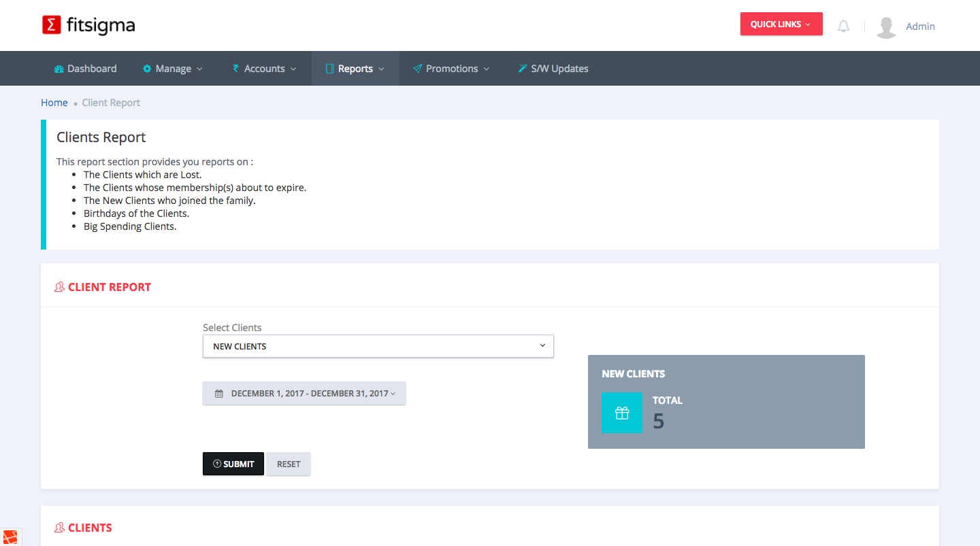Viewport: 980px width, 546px height.
Task: Go to the Dashboard page
Action: coord(85,69)
